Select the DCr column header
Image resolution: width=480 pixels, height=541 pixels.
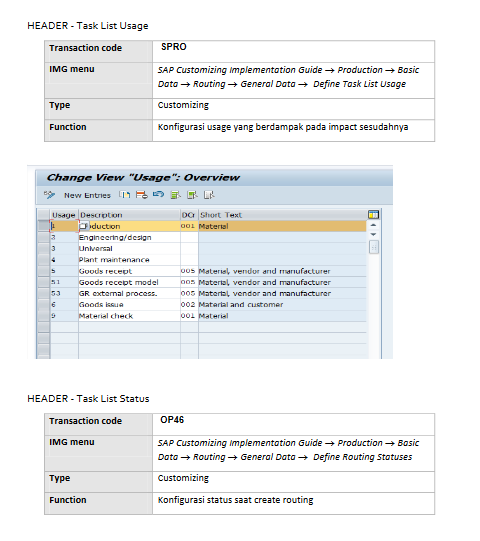189,215
